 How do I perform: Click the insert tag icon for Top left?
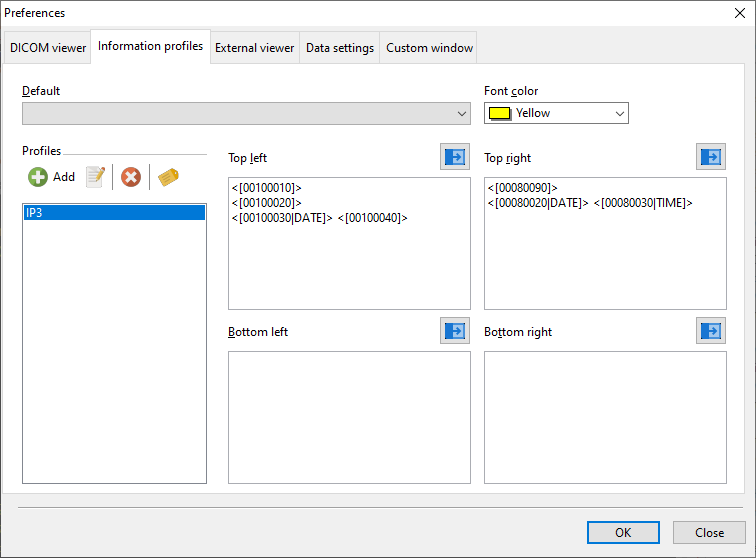pos(455,157)
